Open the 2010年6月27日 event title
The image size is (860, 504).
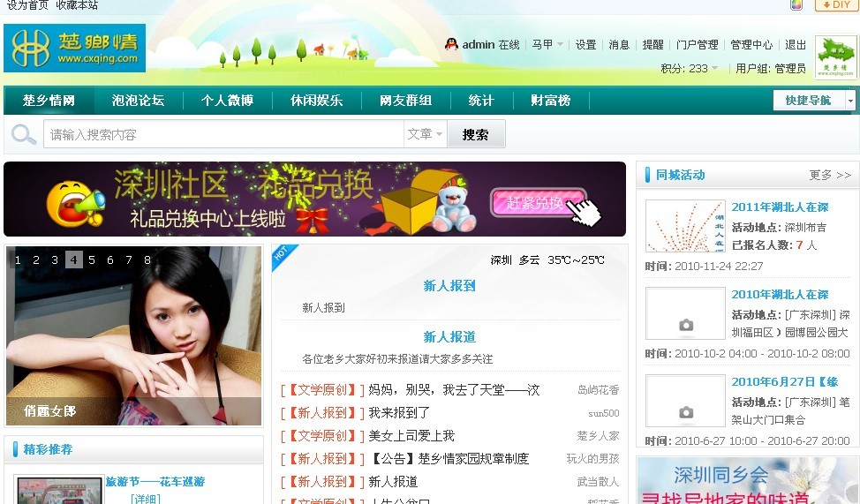click(785, 381)
